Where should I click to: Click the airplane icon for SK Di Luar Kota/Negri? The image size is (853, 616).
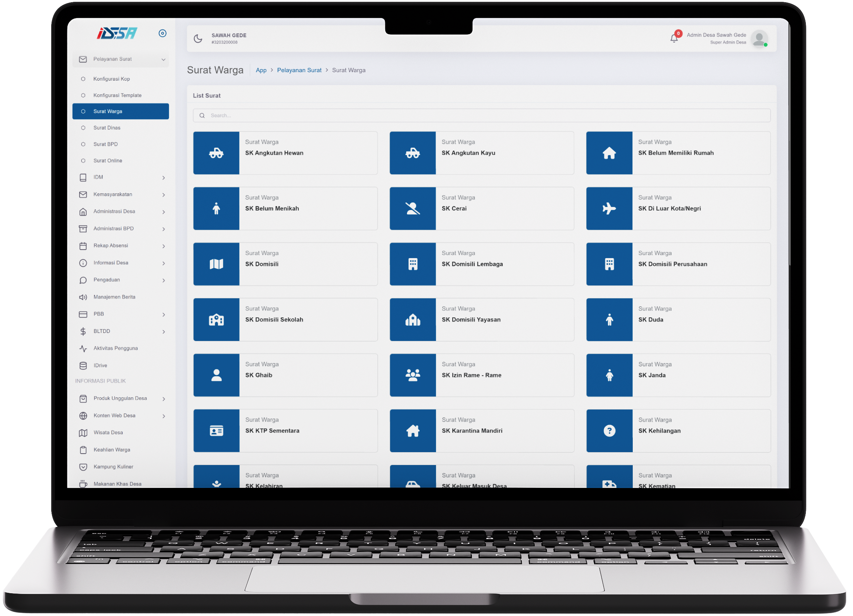click(609, 208)
